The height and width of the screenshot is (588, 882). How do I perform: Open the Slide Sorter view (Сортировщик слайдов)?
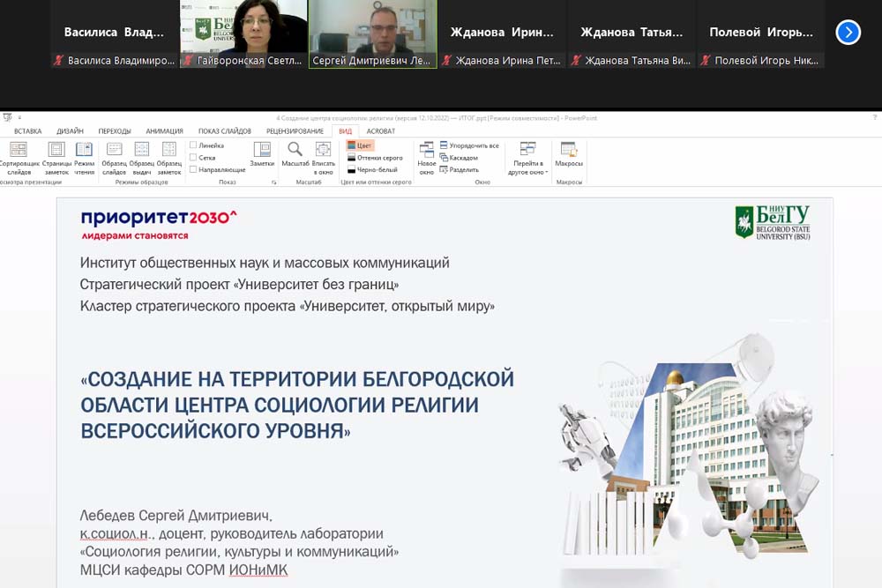pos(19,158)
